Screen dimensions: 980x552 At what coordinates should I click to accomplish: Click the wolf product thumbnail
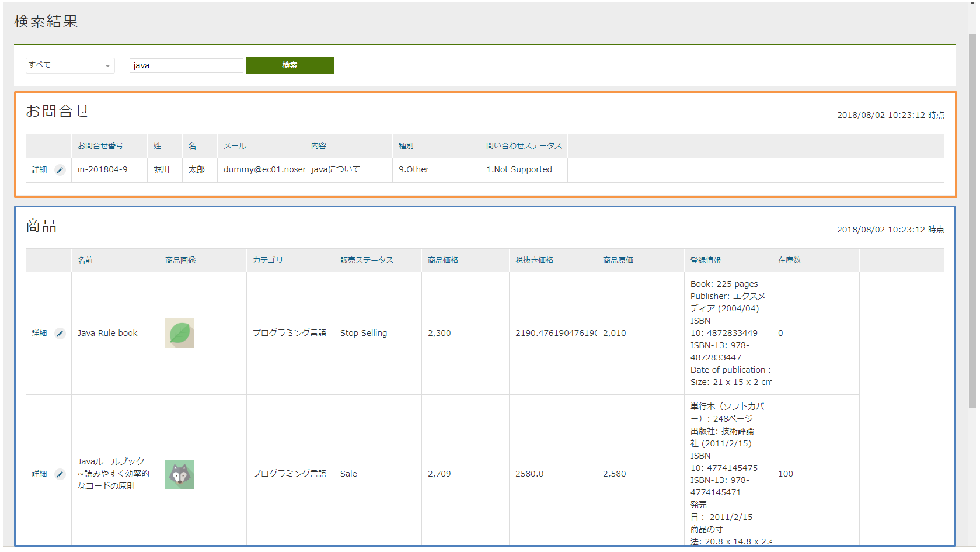(x=180, y=474)
